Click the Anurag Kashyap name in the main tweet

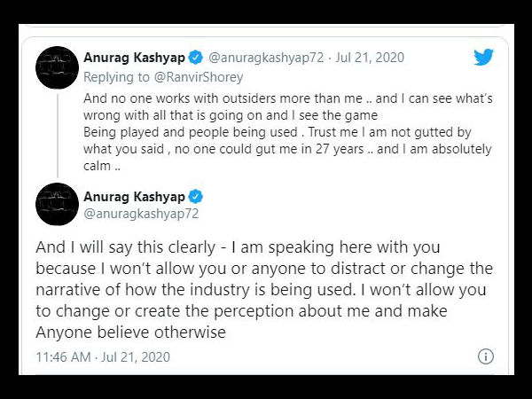(135, 197)
